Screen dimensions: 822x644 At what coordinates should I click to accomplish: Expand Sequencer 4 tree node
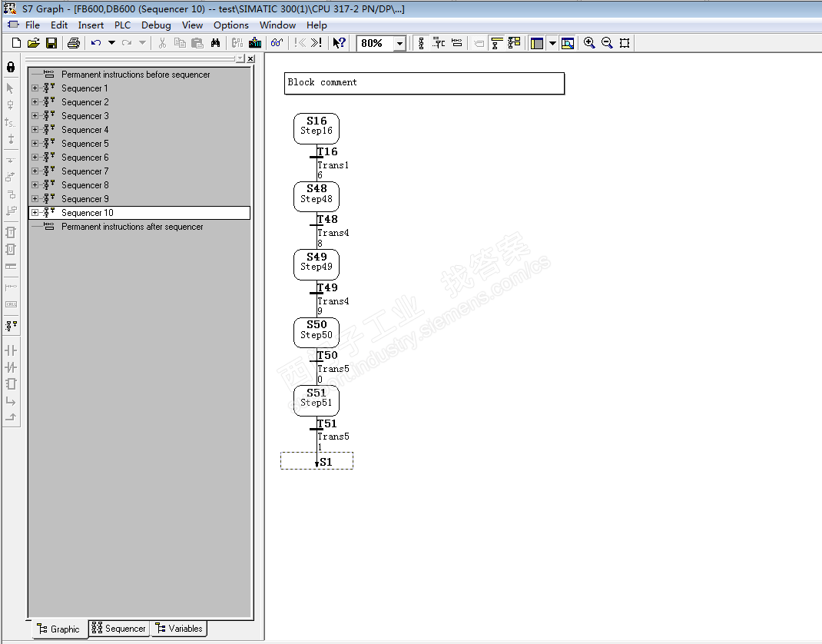tap(35, 130)
